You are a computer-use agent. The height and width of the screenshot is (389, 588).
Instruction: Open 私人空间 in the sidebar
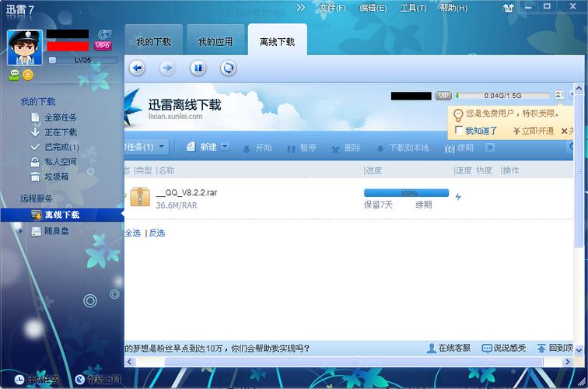[x=60, y=162]
